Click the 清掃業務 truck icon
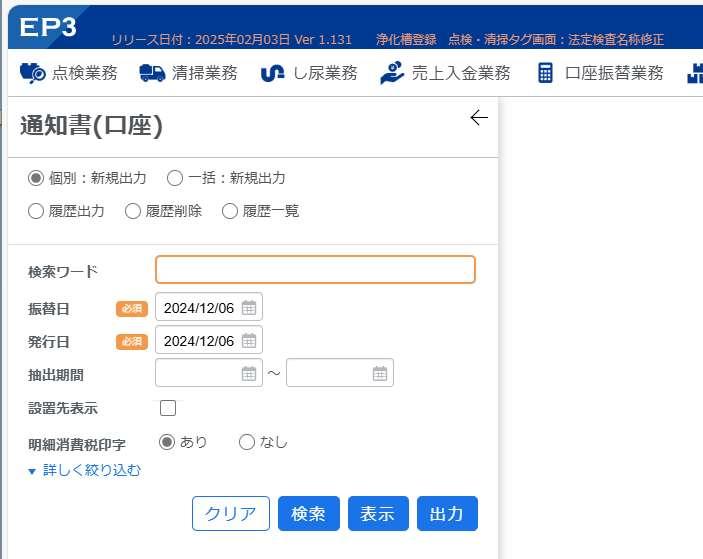 click(x=152, y=73)
